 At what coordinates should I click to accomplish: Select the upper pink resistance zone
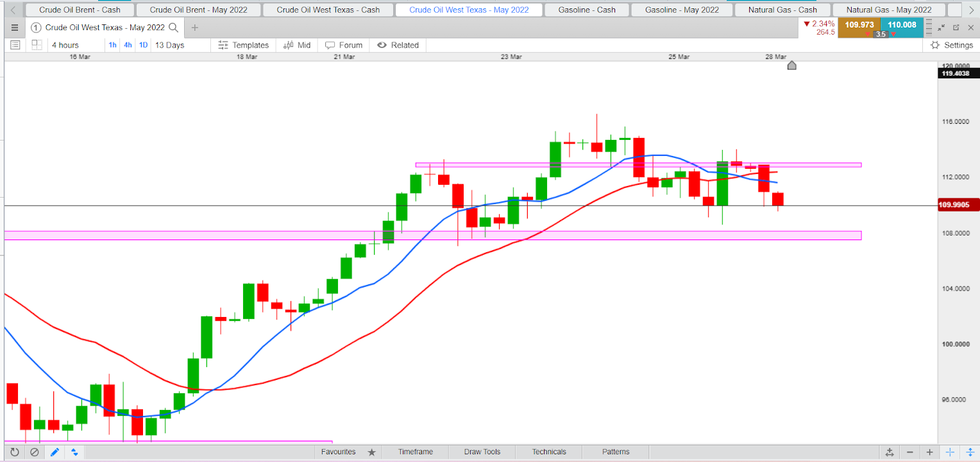[x=638, y=165]
